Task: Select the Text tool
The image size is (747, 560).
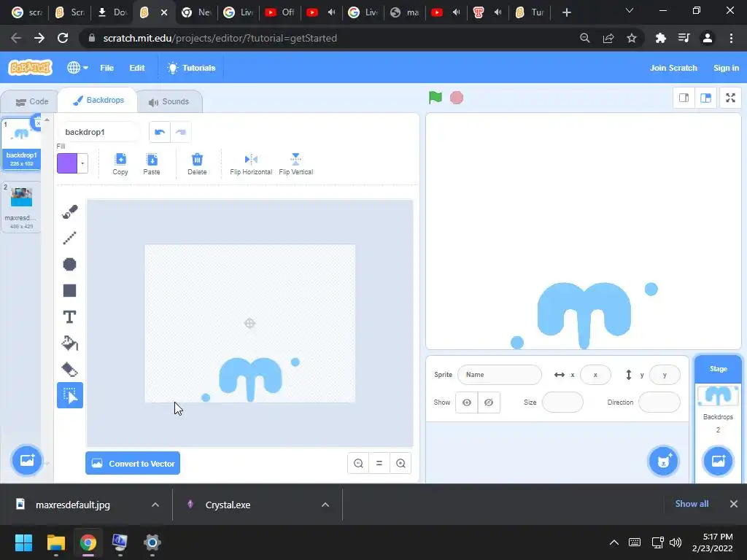Action: pos(70,317)
